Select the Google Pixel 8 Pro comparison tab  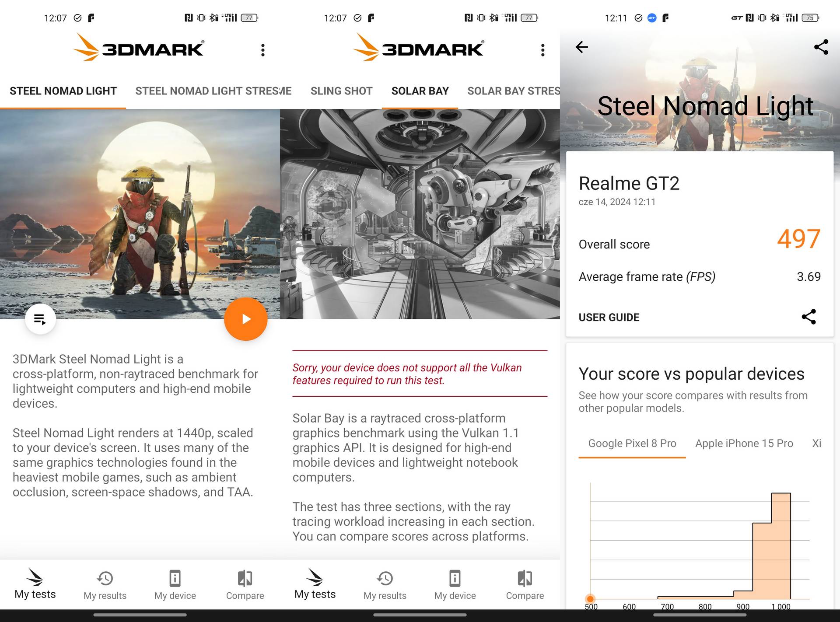point(632,443)
